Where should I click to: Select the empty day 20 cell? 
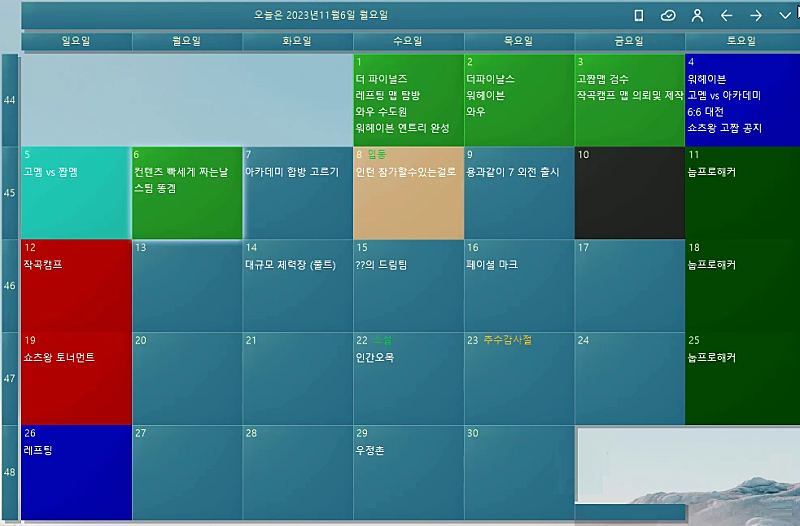[x=187, y=379]
